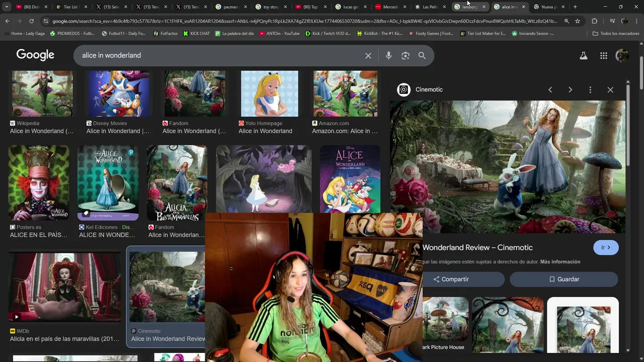Open the FutFactos bookmark
The width and height of the screenshot is (644, 362).
click(x=165, y=34)
